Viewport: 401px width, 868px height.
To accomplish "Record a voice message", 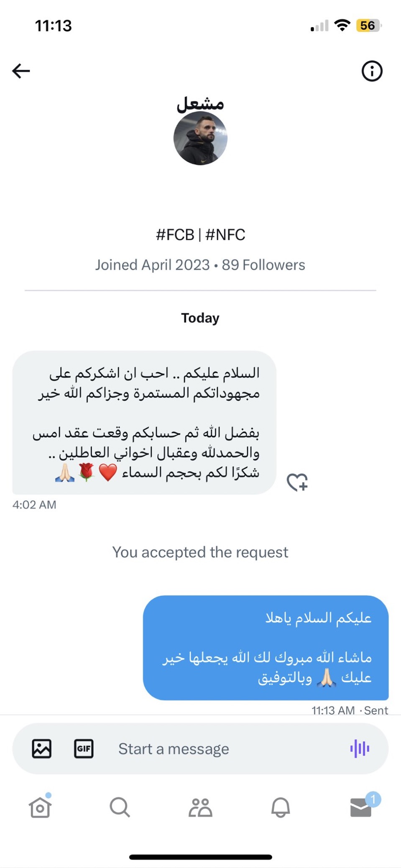I will 360,748.
